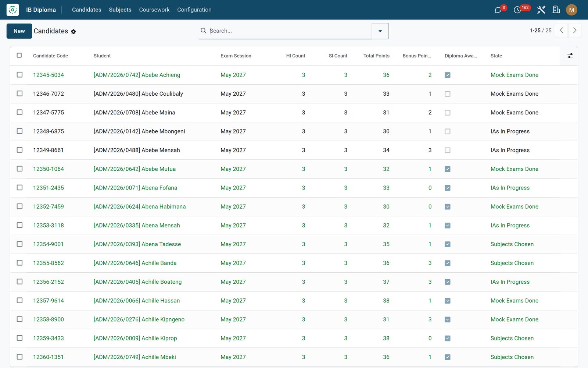Select row checkbox for candidate 12359-3433
This screenshot has height=368, width=588.
19,338
